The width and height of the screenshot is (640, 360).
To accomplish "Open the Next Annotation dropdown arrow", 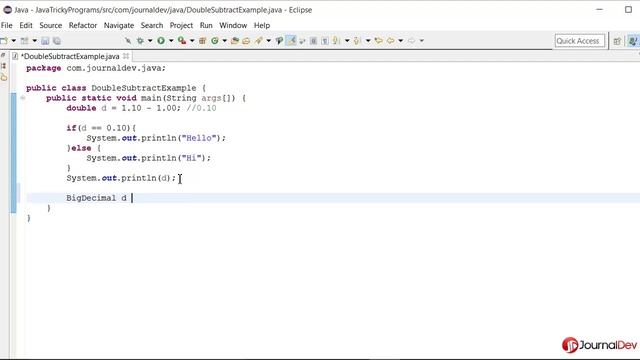I will 347,41.
